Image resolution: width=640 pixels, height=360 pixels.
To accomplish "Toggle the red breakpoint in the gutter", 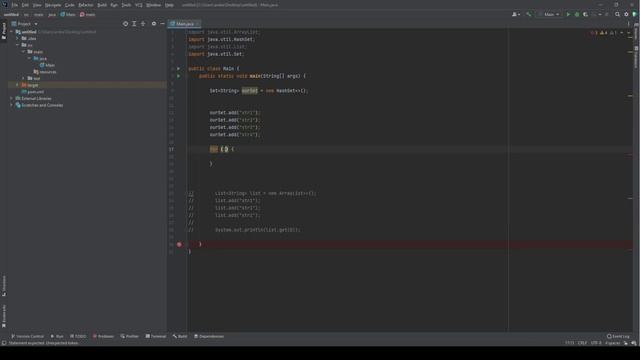I will [x=179, y=244].
